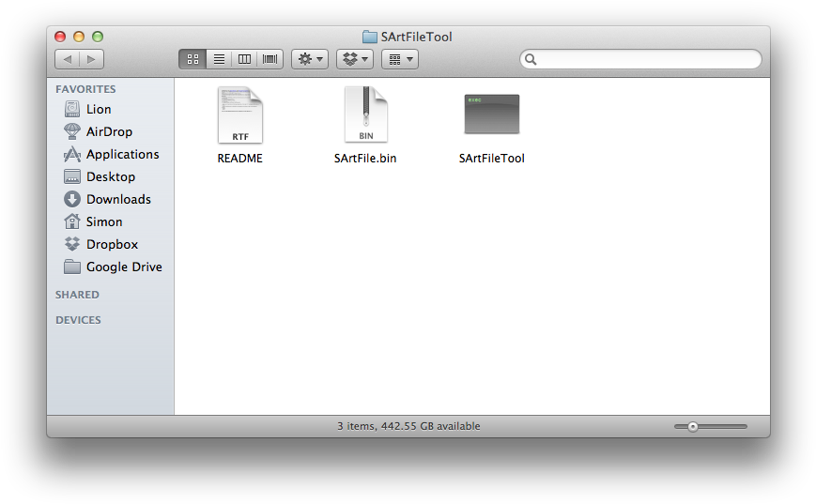Click in the Finder search field
This screenshot has width=816, height=504.
point(640,59)
